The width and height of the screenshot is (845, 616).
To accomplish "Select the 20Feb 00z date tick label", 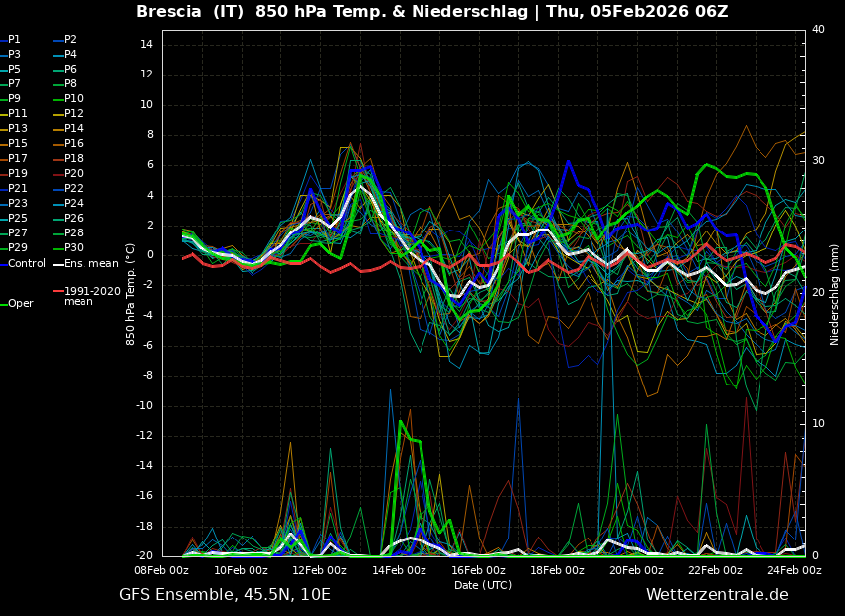I will [x=636, y=571].
